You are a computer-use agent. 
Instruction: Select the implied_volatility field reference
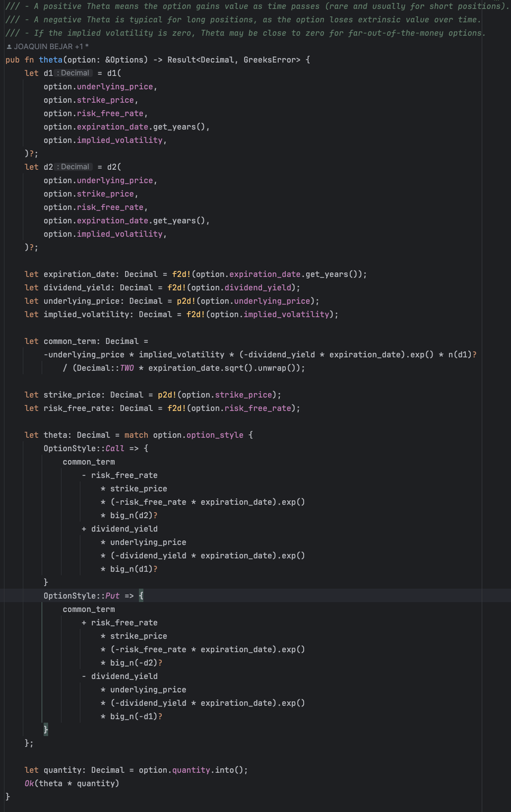point(119,140)
